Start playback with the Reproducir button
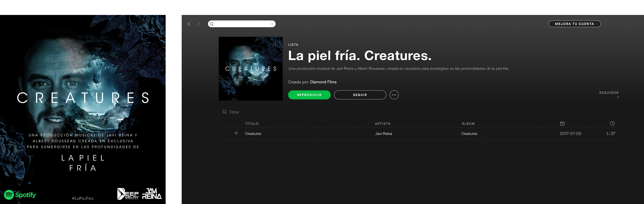This screenshot has height=204, width=644. tap(309, 95)
